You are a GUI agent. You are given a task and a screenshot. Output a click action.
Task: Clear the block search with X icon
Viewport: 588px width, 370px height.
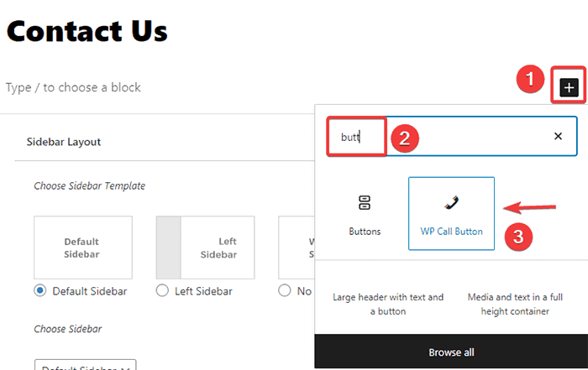558,136
